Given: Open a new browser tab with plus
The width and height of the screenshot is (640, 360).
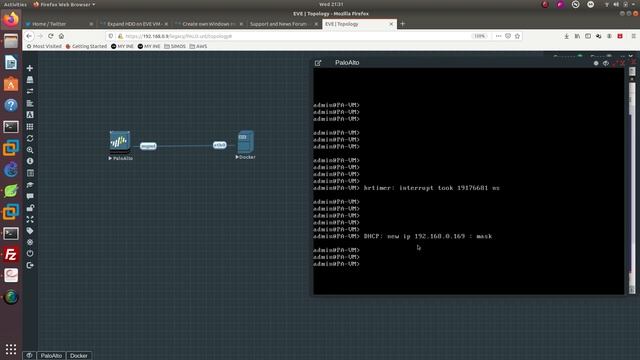Looking at the screenshot, I should point(402,24).
